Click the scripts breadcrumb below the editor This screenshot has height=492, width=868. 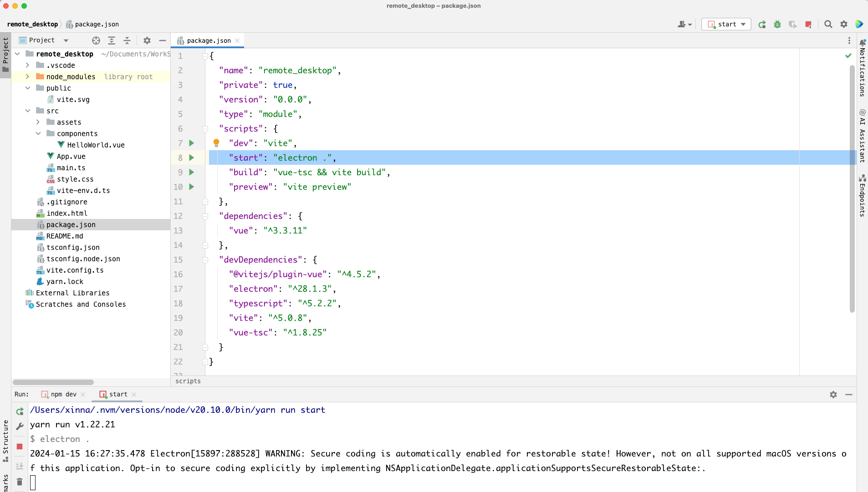coord(188,381)
